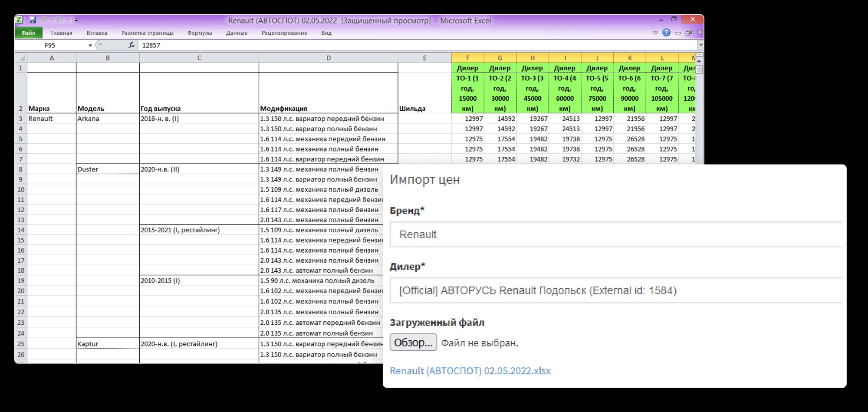Viewport: 868px width, 412px height.
Task: Open Excel Help question mark icon
Action: tap(666, 33)
